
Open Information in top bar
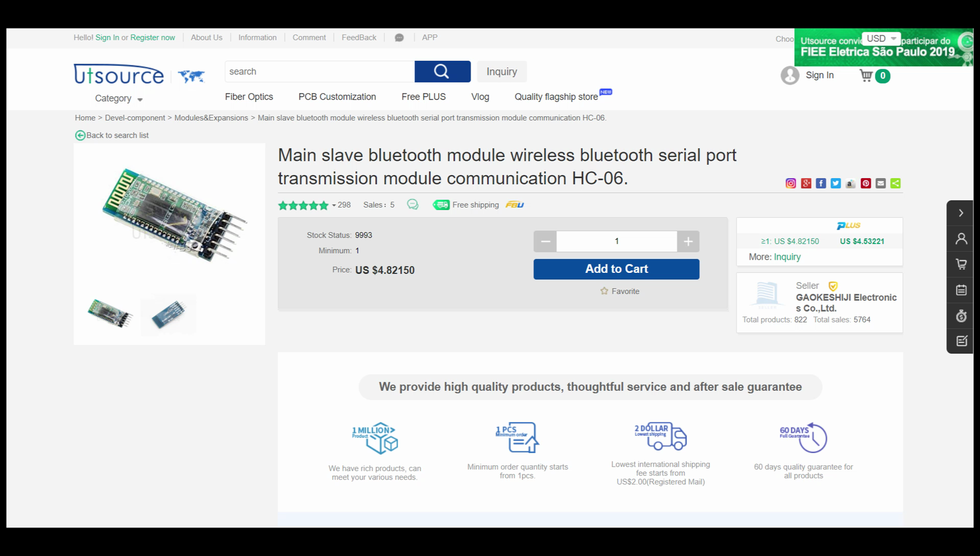(x=257, y=38)
